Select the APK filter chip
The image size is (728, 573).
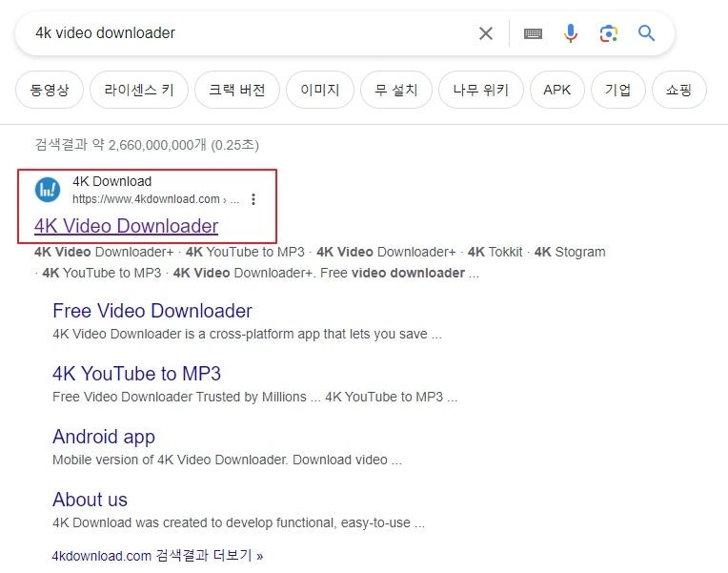556,90
